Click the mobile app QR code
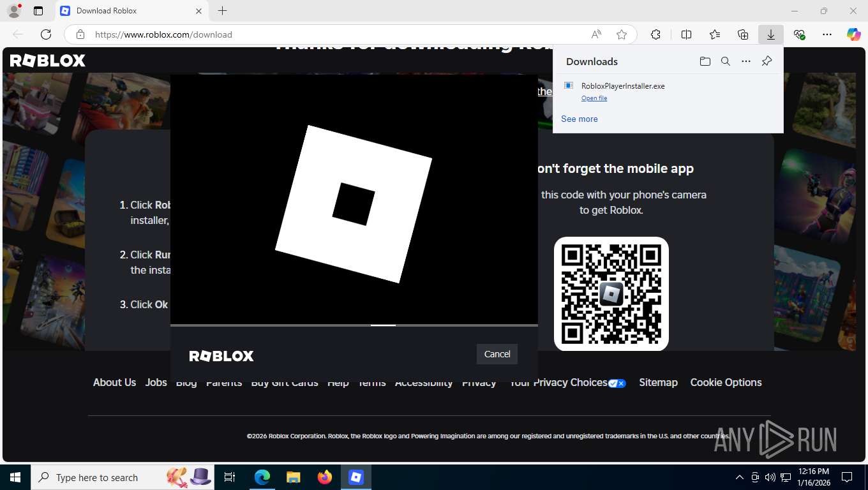 pos(611,293)
